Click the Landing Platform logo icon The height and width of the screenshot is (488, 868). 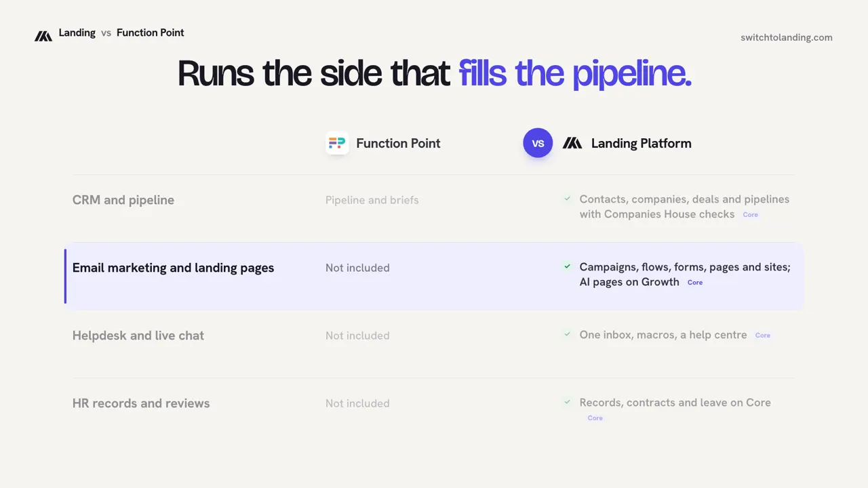572,143
